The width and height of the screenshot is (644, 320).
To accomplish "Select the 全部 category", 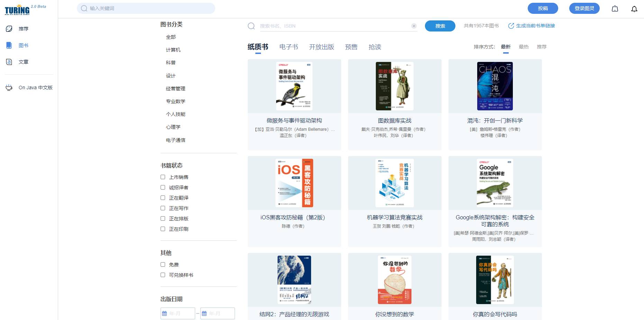I will (171, 37).
